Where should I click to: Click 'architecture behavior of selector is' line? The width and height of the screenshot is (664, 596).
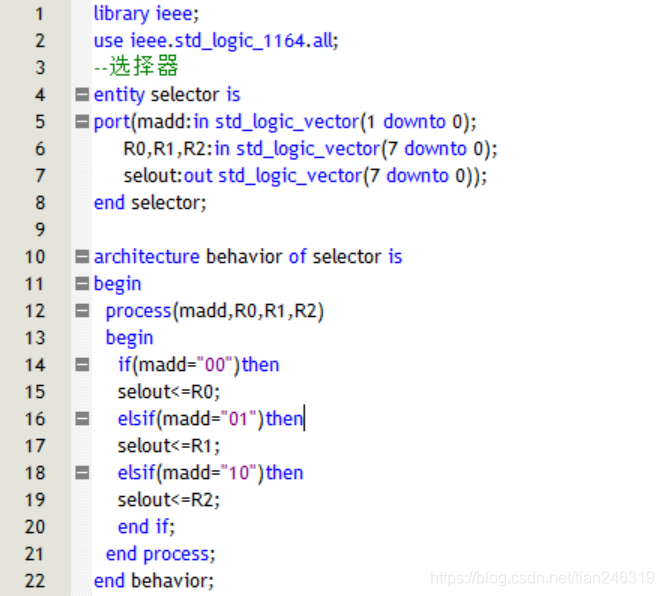[248, 257]
